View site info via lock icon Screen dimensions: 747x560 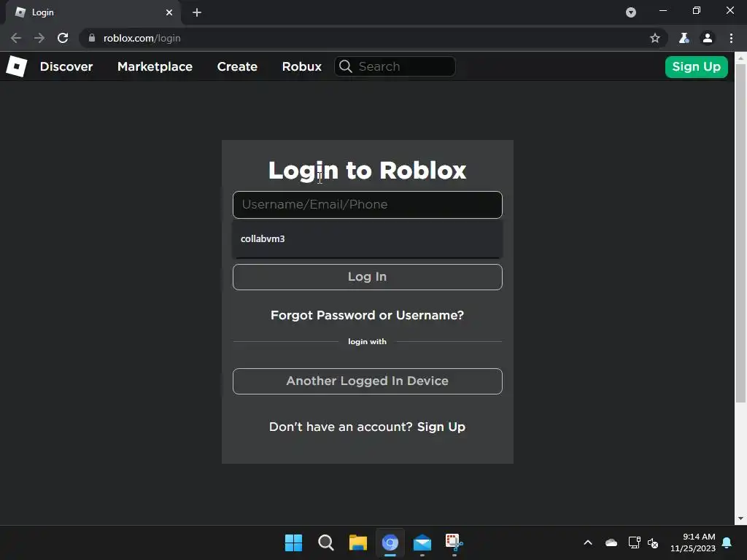tap(92, 38)
